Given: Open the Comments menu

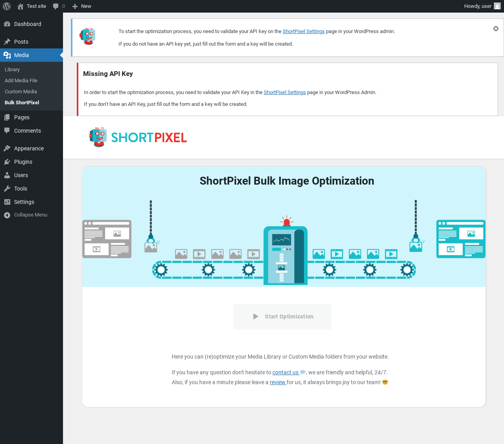Looking at the screenshot, I should point(31,131).
